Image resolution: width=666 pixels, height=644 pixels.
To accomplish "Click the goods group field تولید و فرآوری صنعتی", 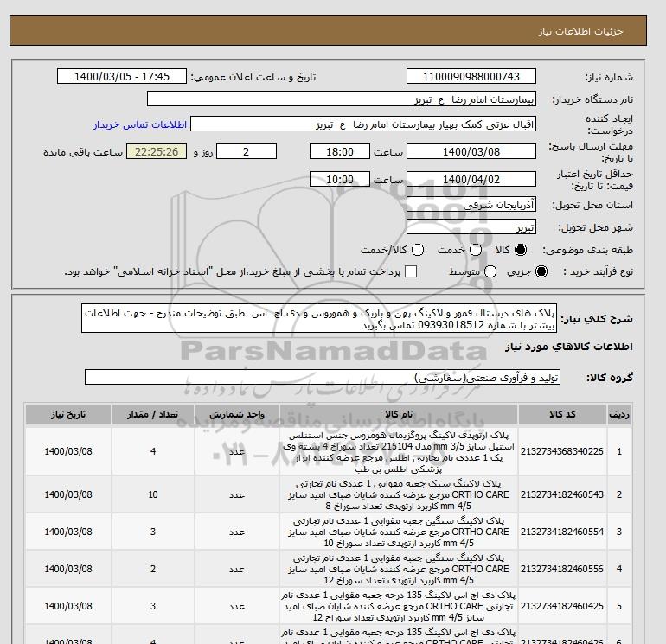I will coord(323,377).
